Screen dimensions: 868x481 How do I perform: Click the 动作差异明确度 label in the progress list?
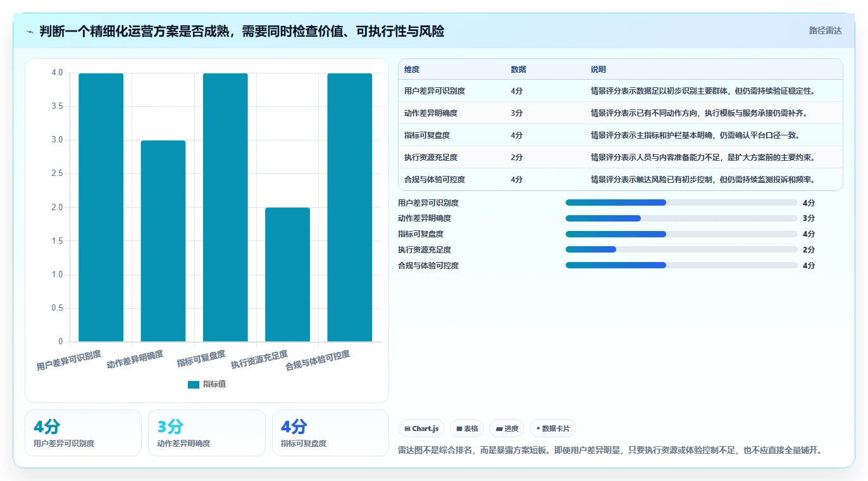[425, 218]
